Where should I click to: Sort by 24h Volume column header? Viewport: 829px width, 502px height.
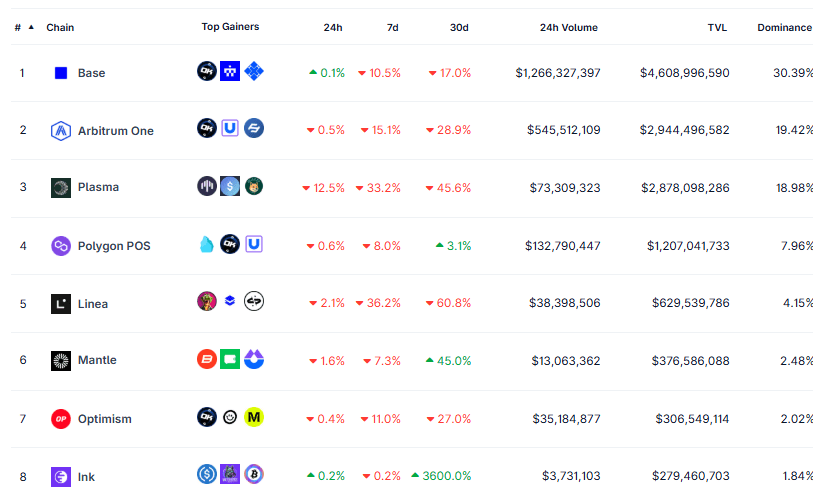(568, 28)
